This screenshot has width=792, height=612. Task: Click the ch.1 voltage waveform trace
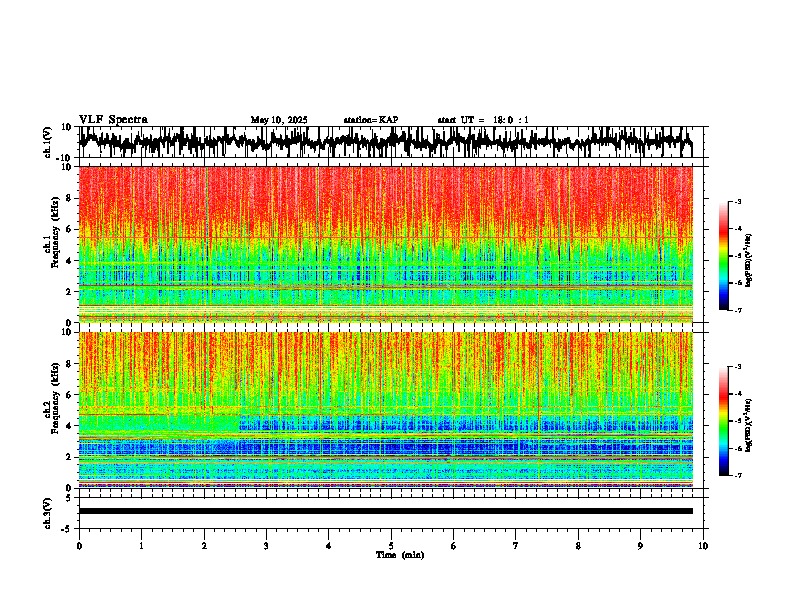click(385, 141)
